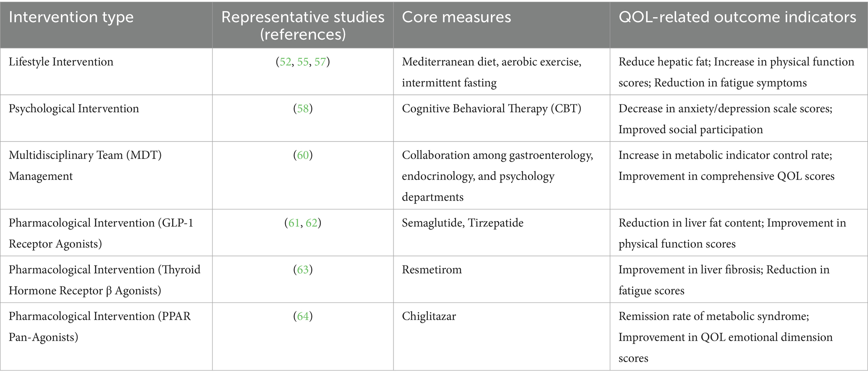Click the Mediterranean diet core measures cell

tap(491, 72)
